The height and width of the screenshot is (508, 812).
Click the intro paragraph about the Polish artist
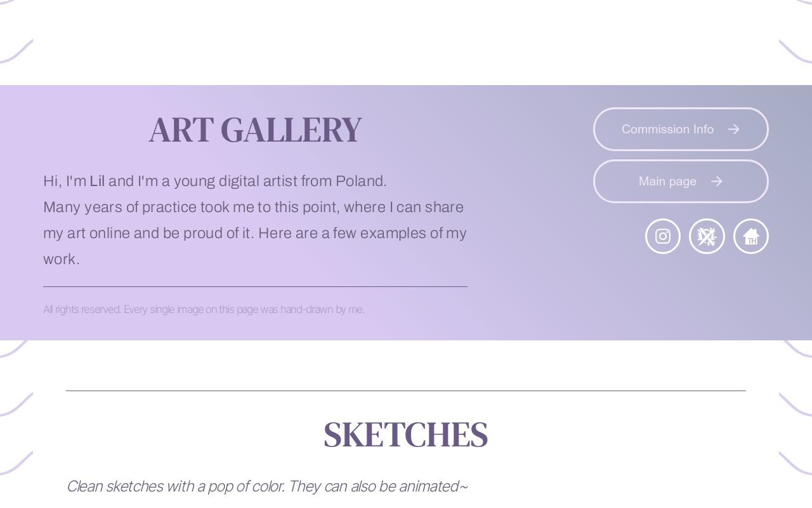point(254,220)
